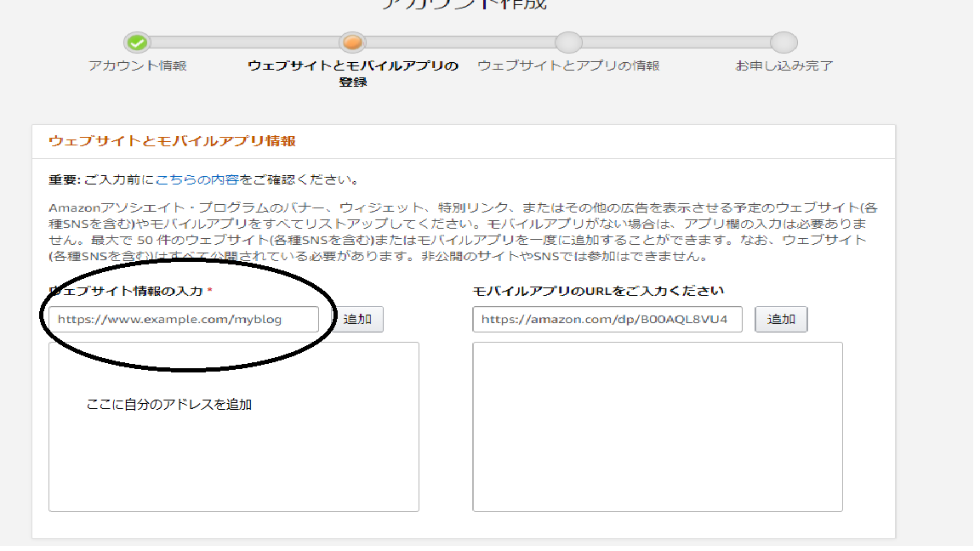Image resolution: width=980 pixels, height=551 pixels.
Task: Click the completed green check step icon
Action: 138,43
